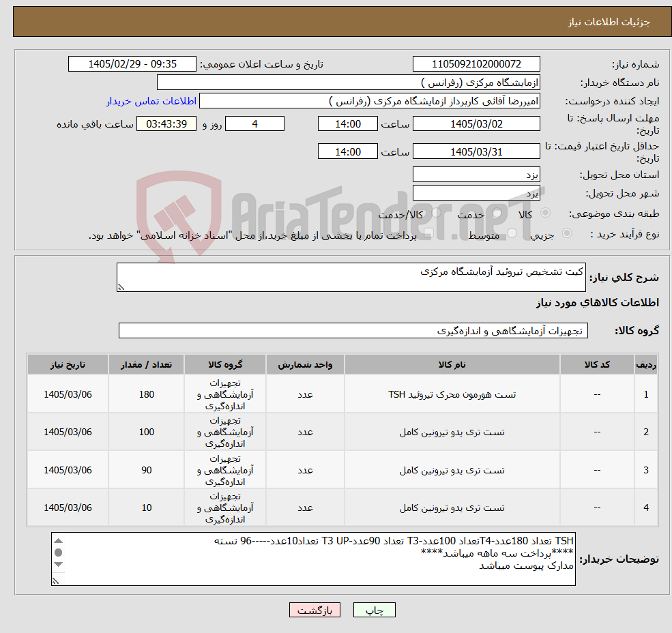Click quantity 90 in row 3

(x=146, y=470)
